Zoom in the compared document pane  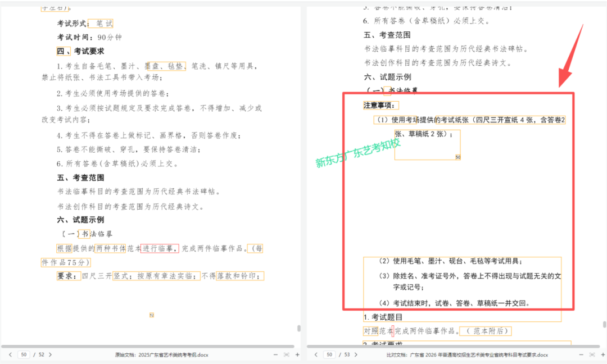[603, 354]
